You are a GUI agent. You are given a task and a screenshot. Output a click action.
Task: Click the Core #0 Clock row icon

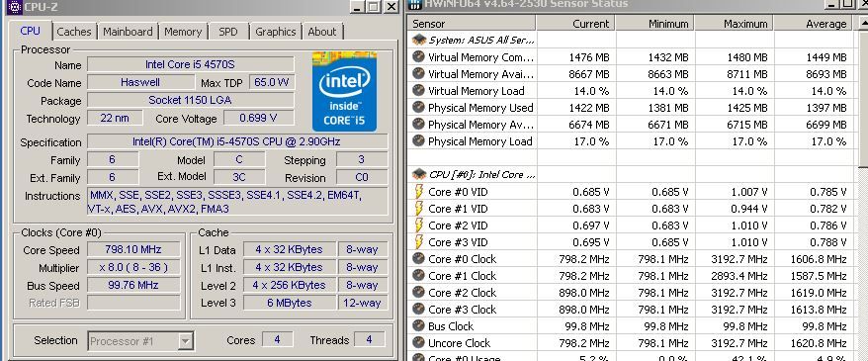point(418,258)
